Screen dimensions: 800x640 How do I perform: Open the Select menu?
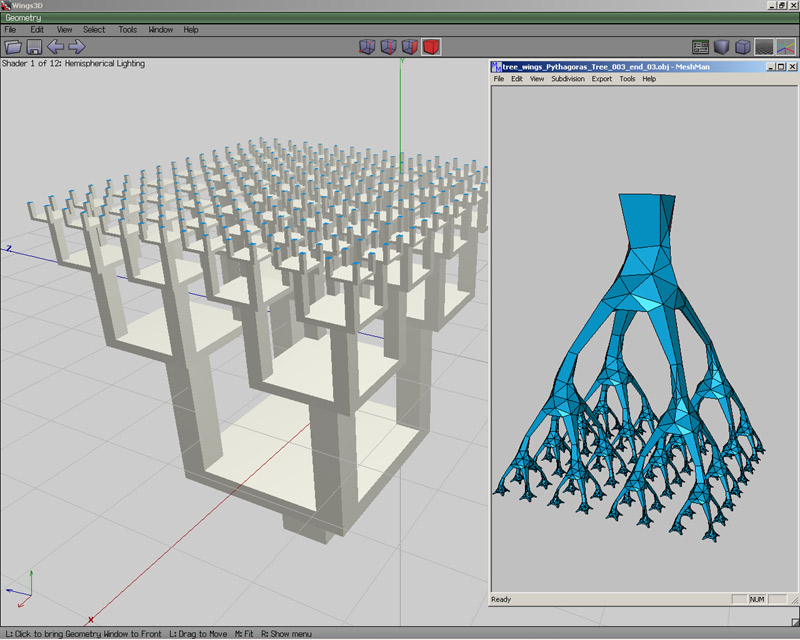(94, 30)
